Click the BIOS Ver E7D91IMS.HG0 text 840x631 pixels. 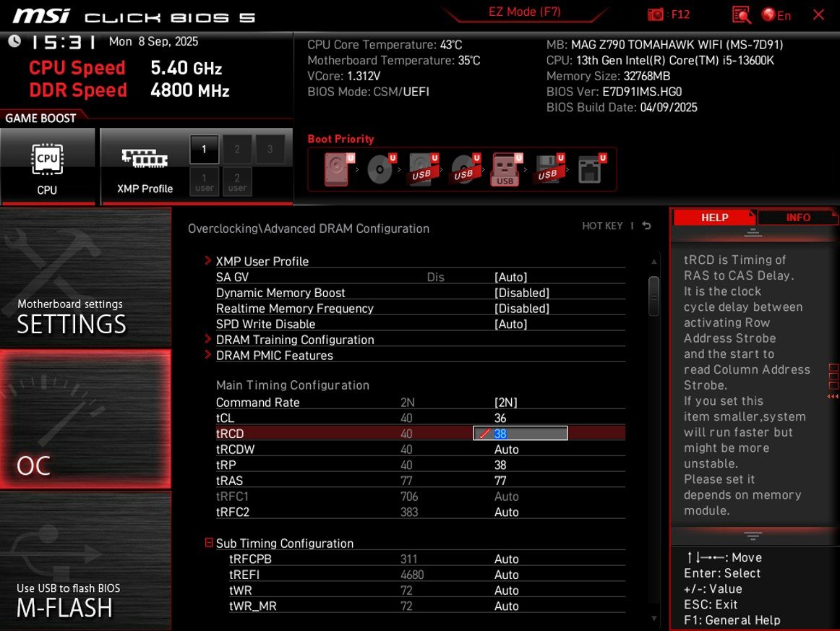[614, 92]
